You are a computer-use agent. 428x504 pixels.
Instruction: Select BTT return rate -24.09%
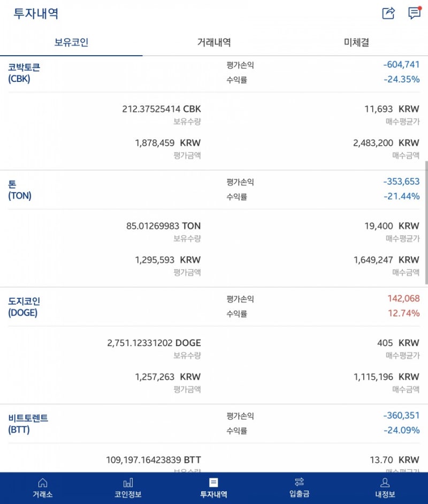[x=402, y=430]
